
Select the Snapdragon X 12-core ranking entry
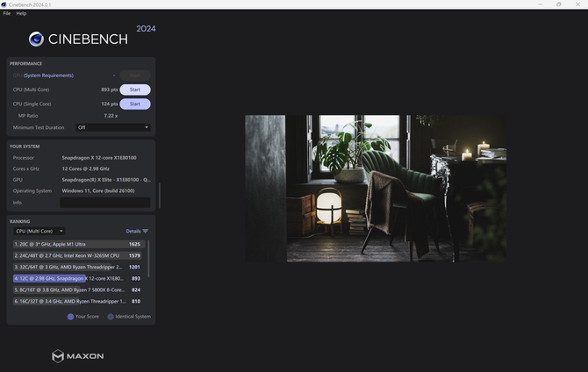(x=79, y=278)
